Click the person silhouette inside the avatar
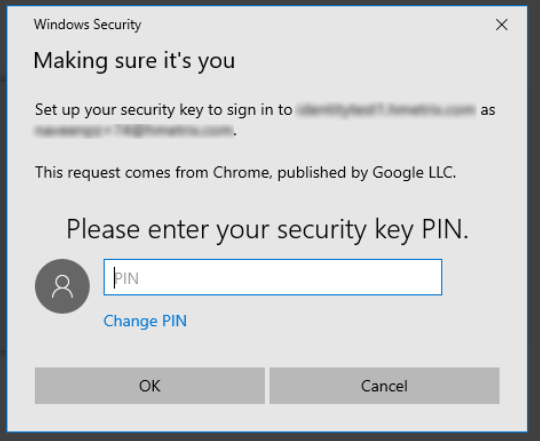 tap(62, 286)
